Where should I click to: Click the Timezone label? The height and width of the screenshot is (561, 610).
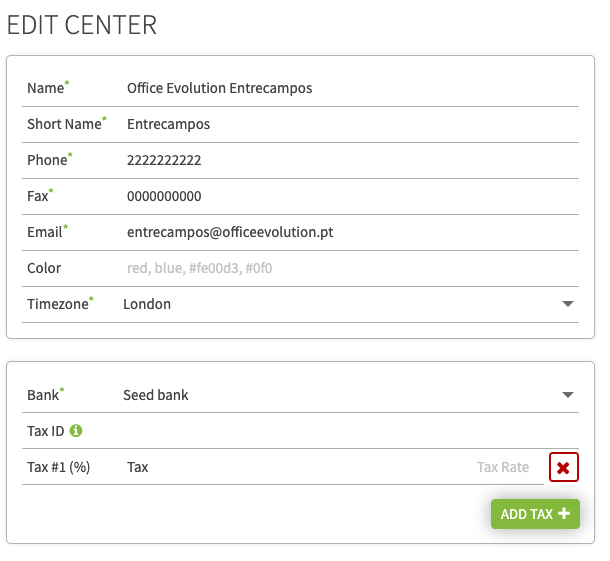[x=60, y=304]
